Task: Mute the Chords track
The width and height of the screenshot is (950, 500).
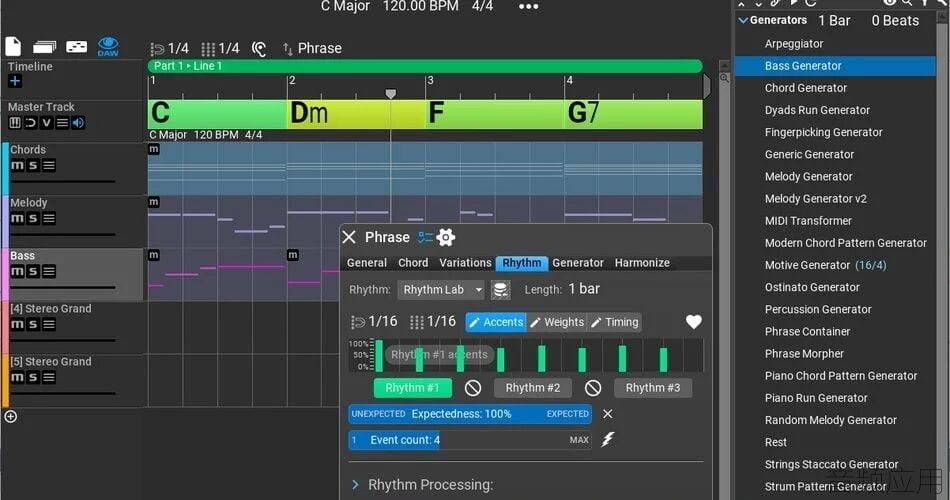Action: 17,165
